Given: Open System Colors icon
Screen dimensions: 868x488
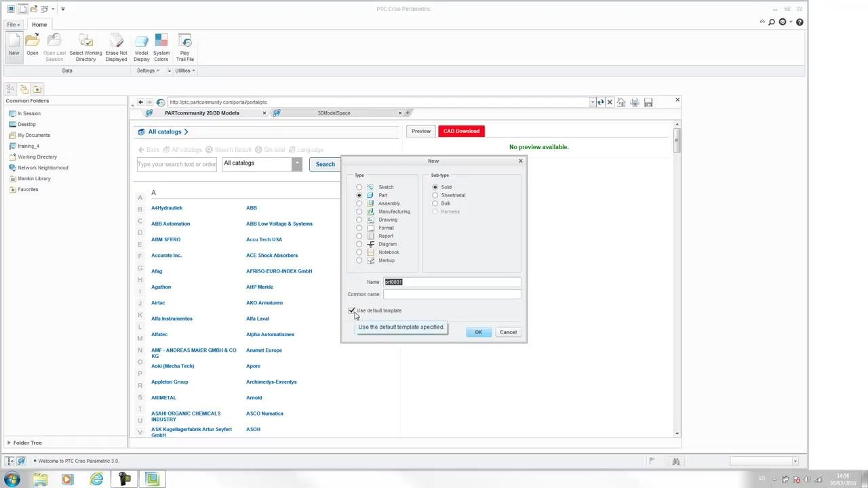Looking at the screenshot, I should 161,47.
